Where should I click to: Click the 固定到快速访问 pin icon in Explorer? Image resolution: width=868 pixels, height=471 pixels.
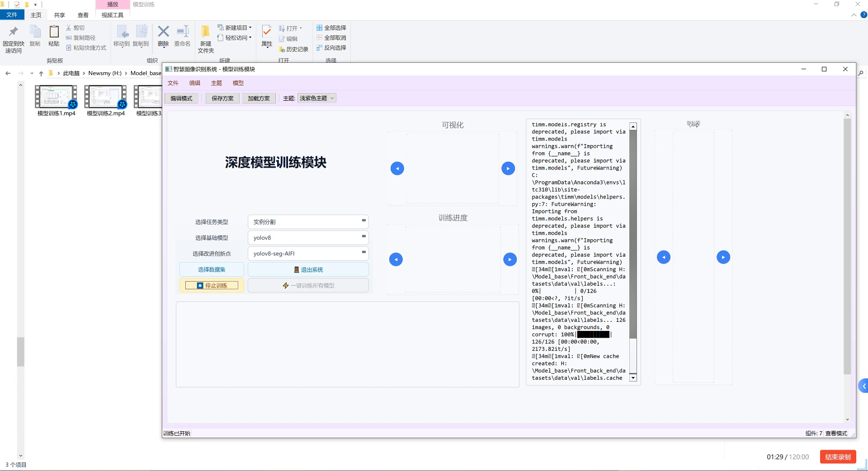click(14, 31)
